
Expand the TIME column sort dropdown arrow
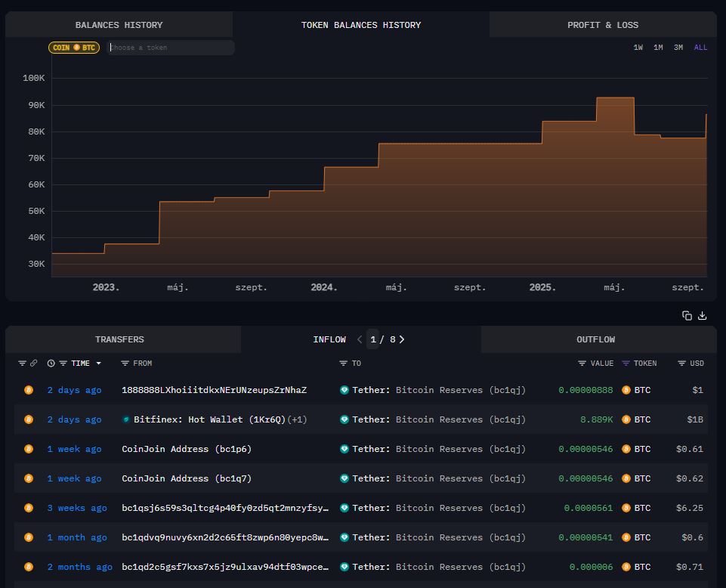pyautogui.click(x=98, y=364)
